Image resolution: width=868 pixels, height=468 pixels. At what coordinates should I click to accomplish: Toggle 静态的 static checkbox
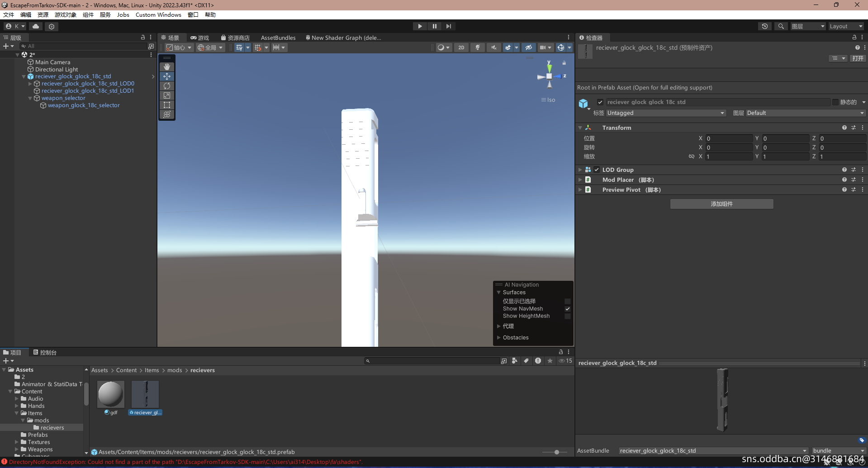(835, 102)
